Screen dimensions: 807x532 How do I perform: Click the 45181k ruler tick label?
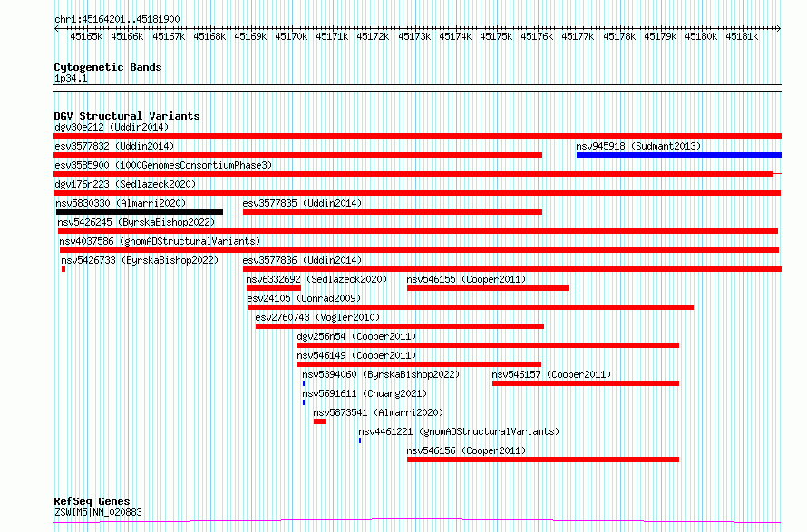742,36
